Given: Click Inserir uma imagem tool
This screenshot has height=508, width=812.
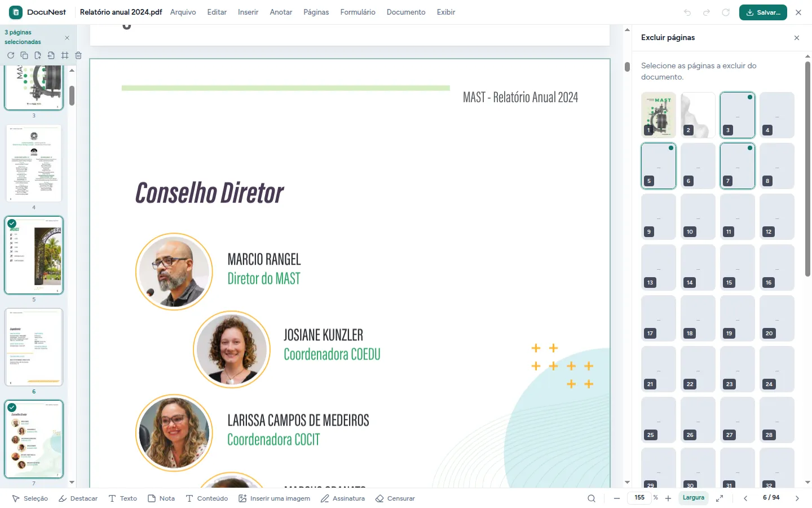Looking at the screenshot, I should tap(275, 498).
